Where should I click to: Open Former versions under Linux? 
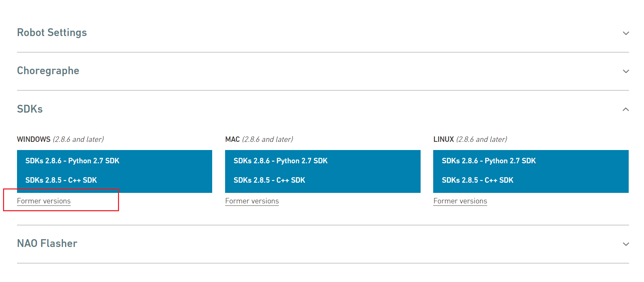(x=460, y=201)
